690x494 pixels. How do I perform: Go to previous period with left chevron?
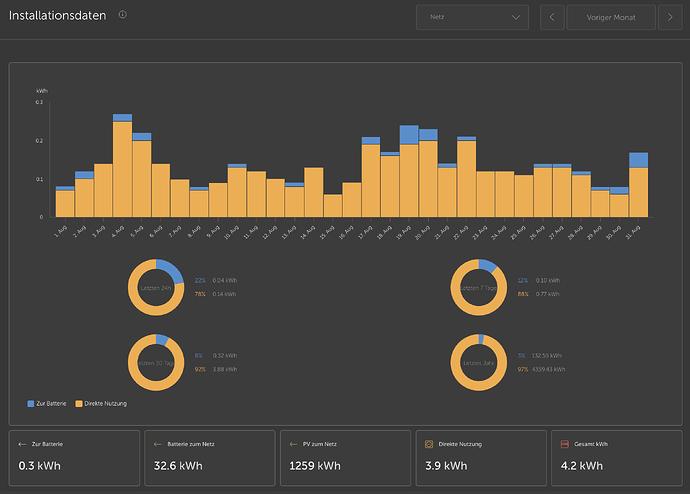tap(552, 17)
